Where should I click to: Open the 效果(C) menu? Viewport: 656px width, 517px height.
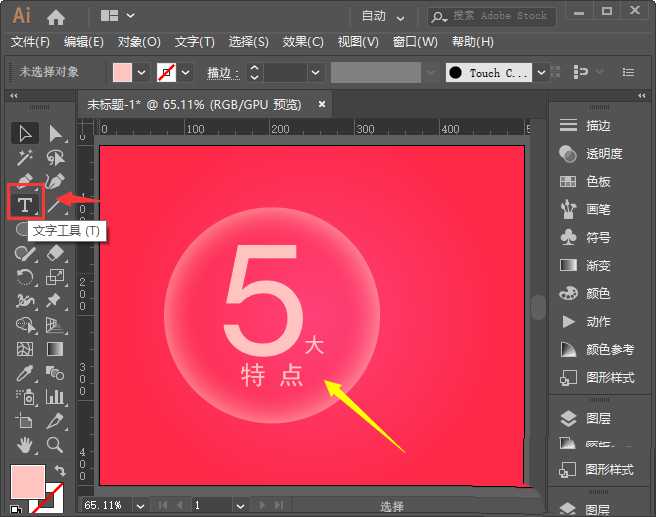[303, 42]
